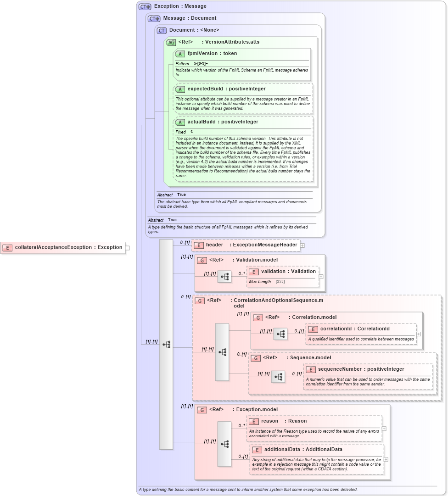Select the Message : Document type title
The width and height of the screenshot is (448, 496).
[190, 18]
